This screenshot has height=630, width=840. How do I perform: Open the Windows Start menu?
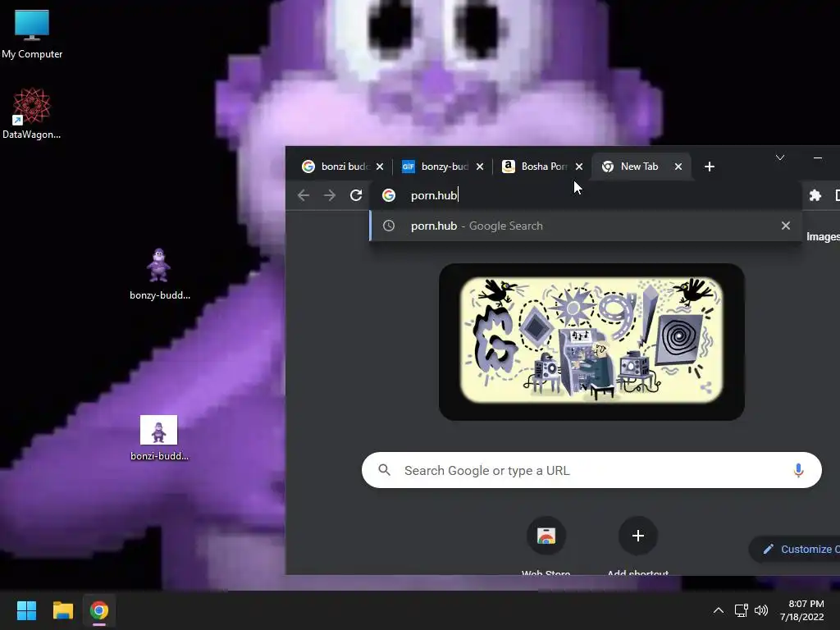(x=26, y=610)
